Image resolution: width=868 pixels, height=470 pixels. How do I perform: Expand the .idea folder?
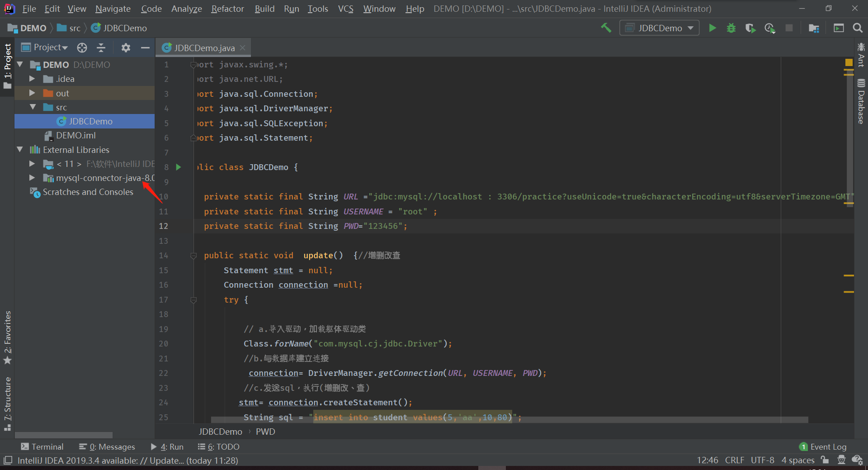coord(32,79)
